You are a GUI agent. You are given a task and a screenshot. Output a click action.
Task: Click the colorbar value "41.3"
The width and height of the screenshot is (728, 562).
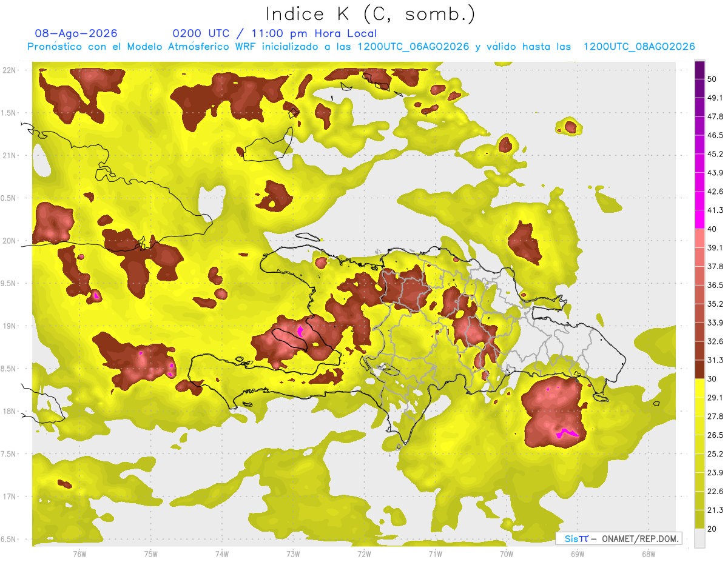pos(715,210)
